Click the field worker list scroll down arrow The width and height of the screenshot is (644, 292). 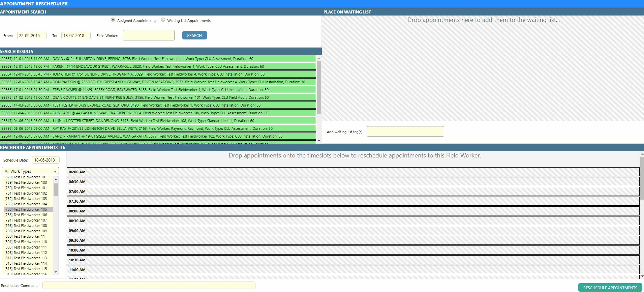[x=56, y=272]
